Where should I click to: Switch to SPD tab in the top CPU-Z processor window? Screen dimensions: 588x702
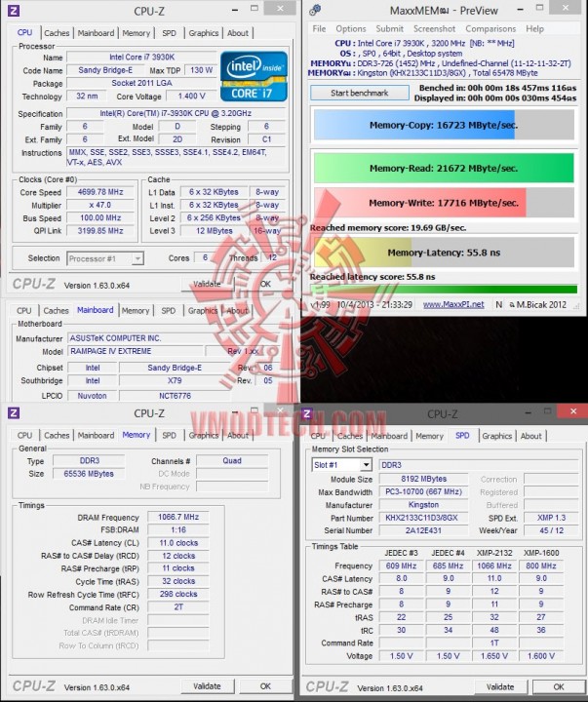coord(169,33)
